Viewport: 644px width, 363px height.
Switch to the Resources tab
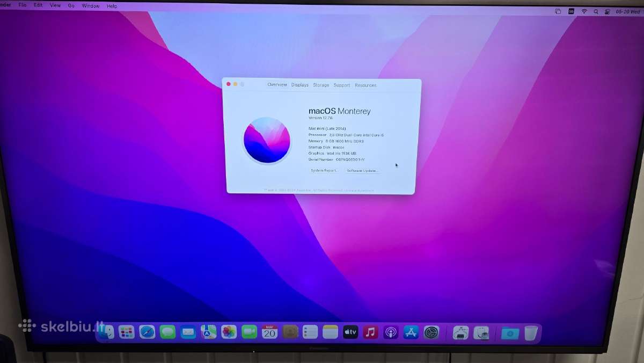click(365, 85)
